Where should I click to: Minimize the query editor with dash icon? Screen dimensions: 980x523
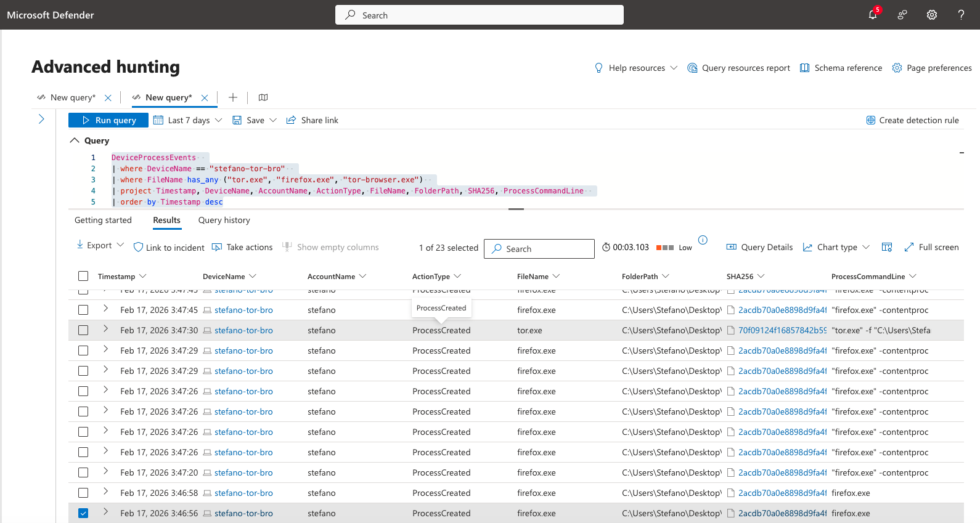click(962, 153)
